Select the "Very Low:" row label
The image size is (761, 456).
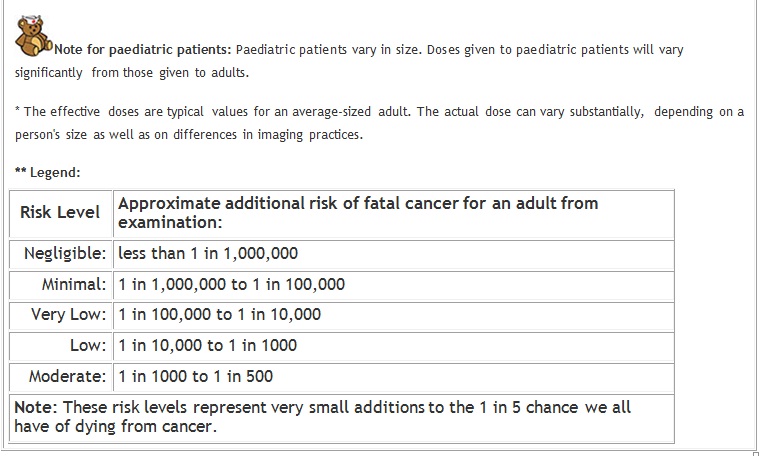(61, 316)
